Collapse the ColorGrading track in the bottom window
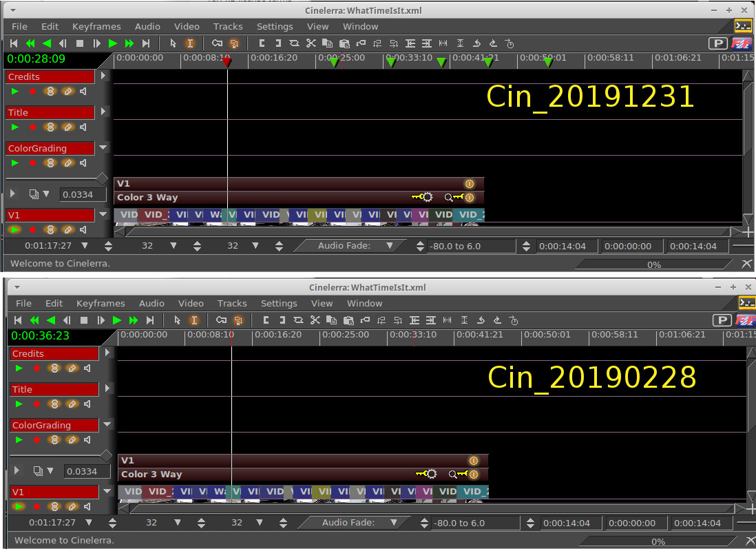Image resolution: width=756 pixels, height=551 pixels. pos(107,424)
